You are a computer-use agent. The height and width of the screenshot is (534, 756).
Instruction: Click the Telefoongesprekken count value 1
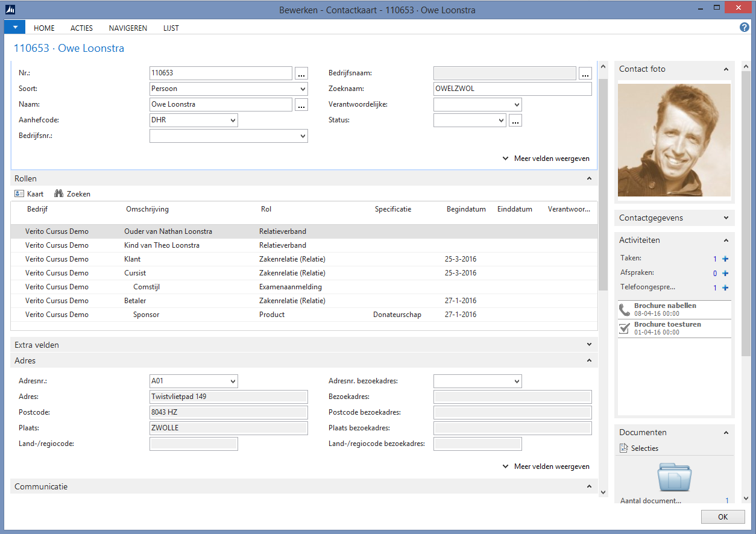click(715, 287)
